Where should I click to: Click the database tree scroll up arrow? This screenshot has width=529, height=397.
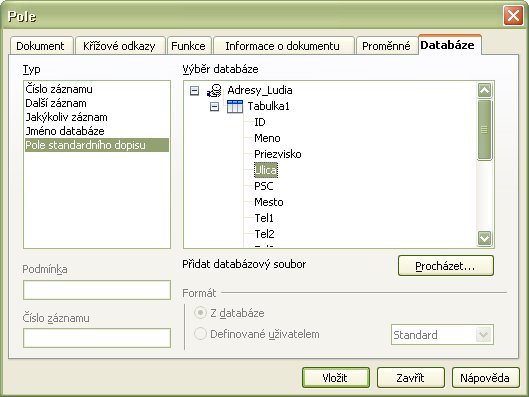484,90
